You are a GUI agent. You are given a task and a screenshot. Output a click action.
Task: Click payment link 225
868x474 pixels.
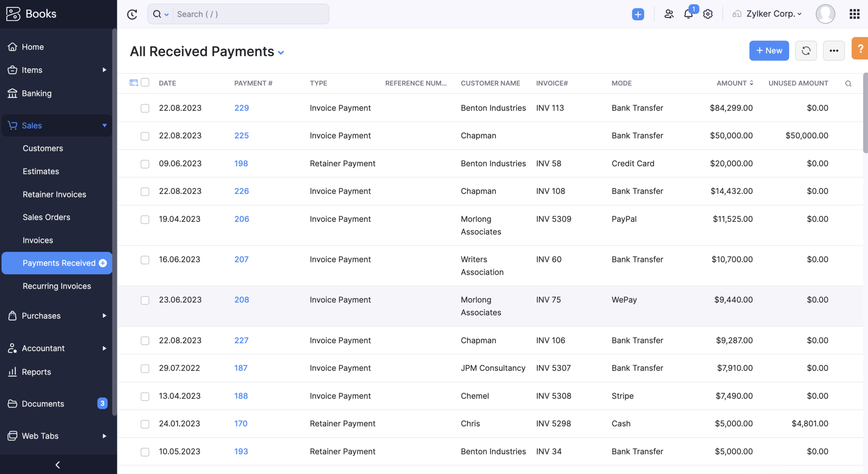pyautogui.click(x=241, y=135)
